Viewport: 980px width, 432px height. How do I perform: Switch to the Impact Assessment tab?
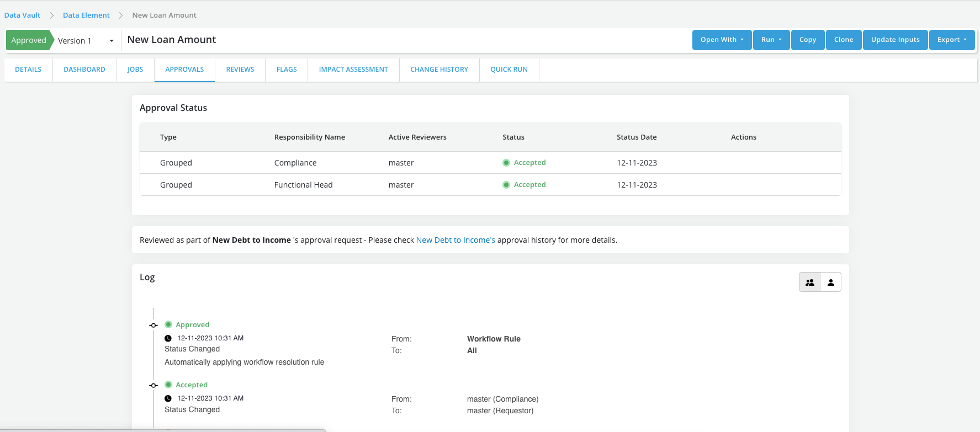coord(353,70)
